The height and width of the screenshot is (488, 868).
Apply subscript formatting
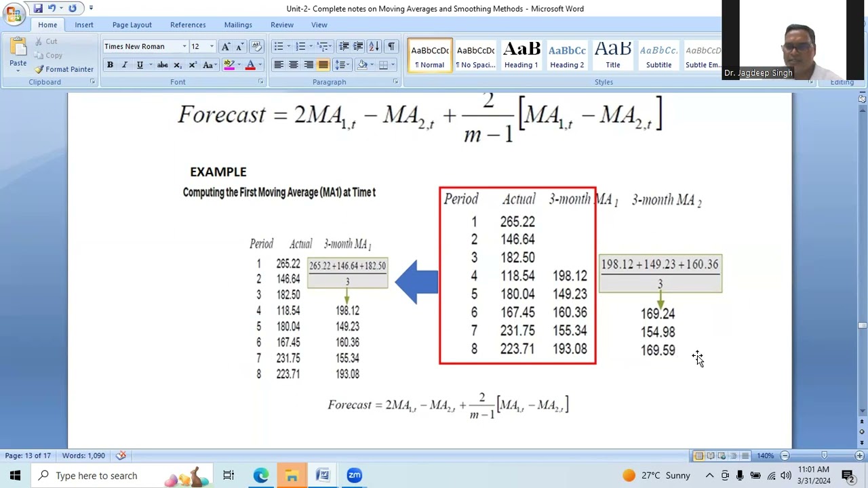click(178, 65)
